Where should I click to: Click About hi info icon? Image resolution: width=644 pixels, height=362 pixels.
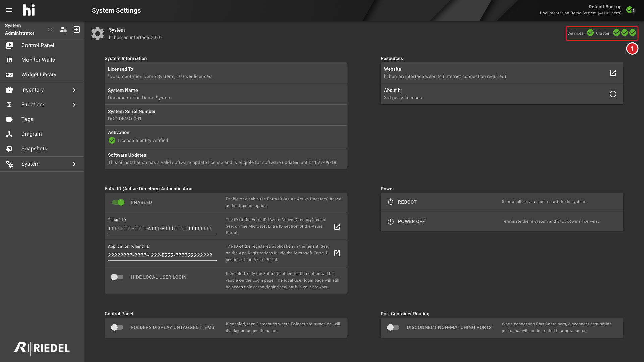coord(613,94)
